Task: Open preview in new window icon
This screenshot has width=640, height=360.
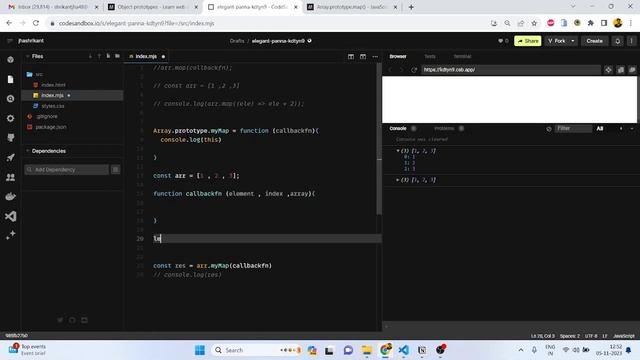Action: pyautogui.click(x=620, y=70)
